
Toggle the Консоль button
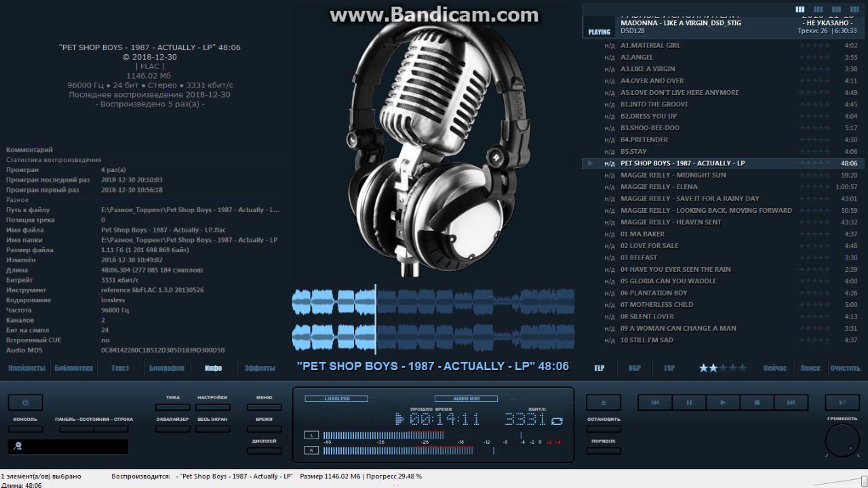coord(25,428)
